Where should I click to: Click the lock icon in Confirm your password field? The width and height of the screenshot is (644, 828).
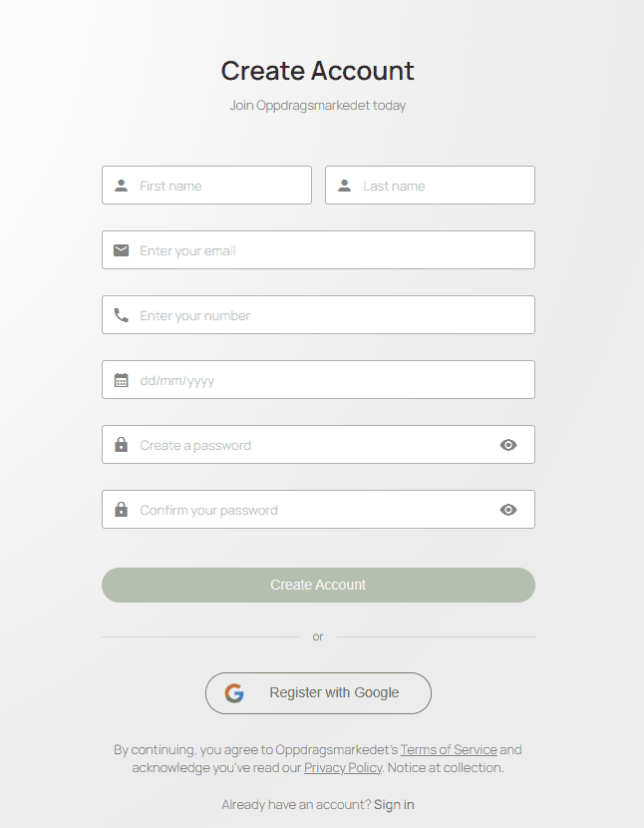click(x=122, y=510)
